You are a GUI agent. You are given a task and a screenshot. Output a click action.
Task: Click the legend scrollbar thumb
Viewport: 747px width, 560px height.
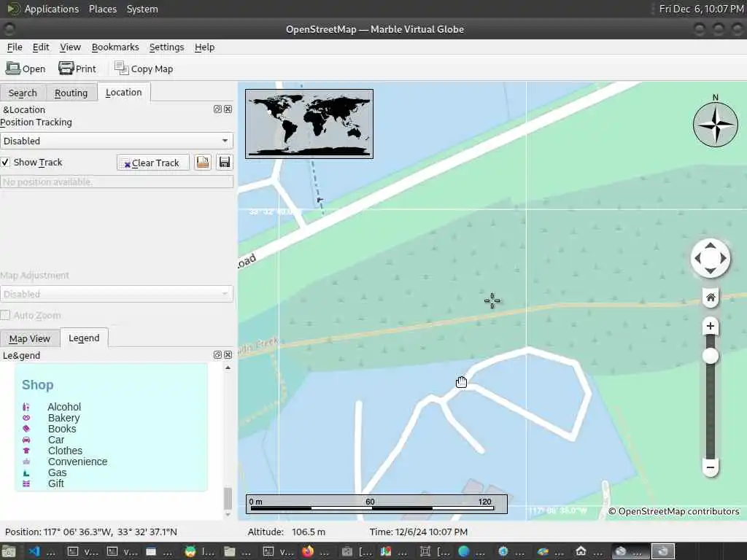tap(228, 498)
